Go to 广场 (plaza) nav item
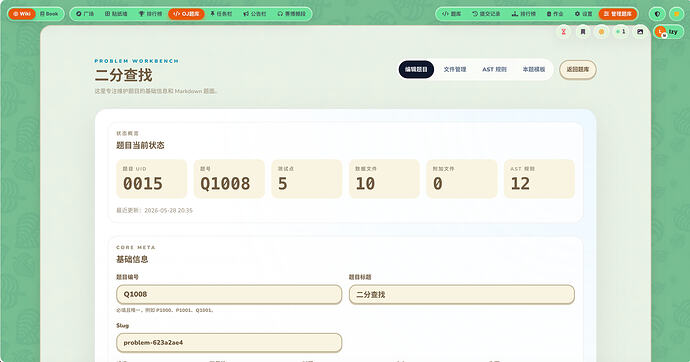 [x=85, y=14]
